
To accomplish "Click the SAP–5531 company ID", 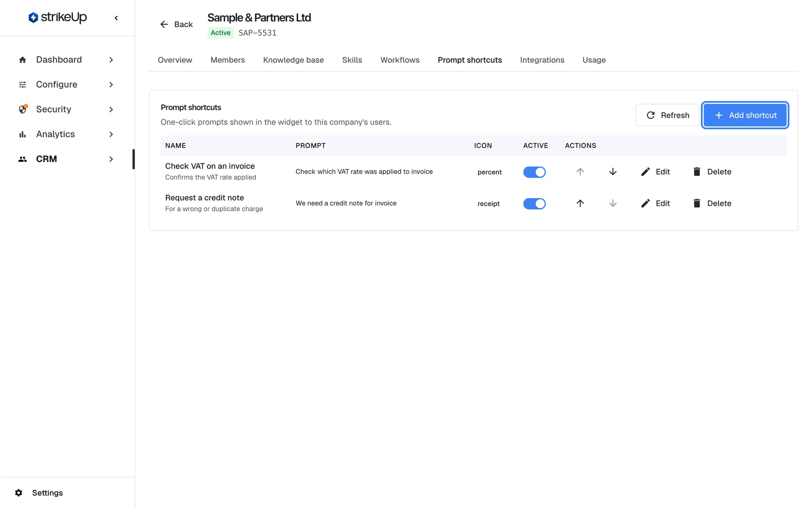I will [258, 33].
